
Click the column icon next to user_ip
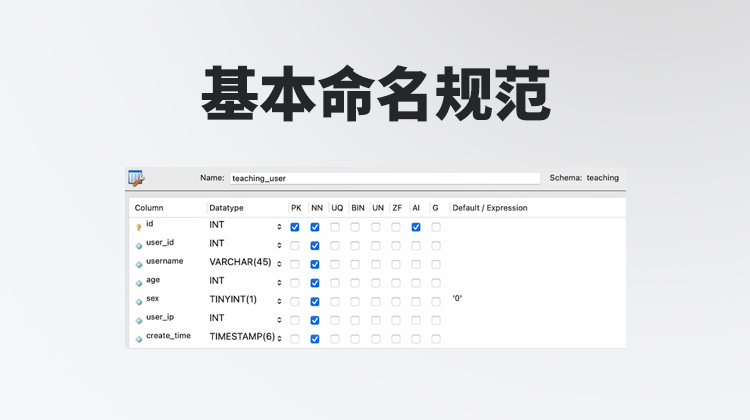139,320
